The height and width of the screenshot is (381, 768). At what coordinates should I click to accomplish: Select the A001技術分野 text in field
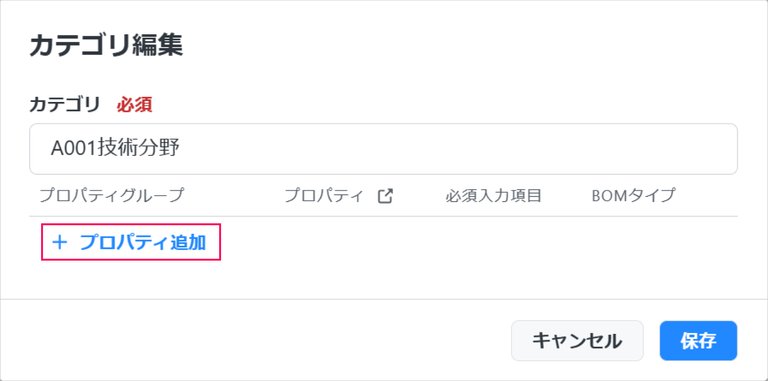pyautogui.click(x=116, y=149)
